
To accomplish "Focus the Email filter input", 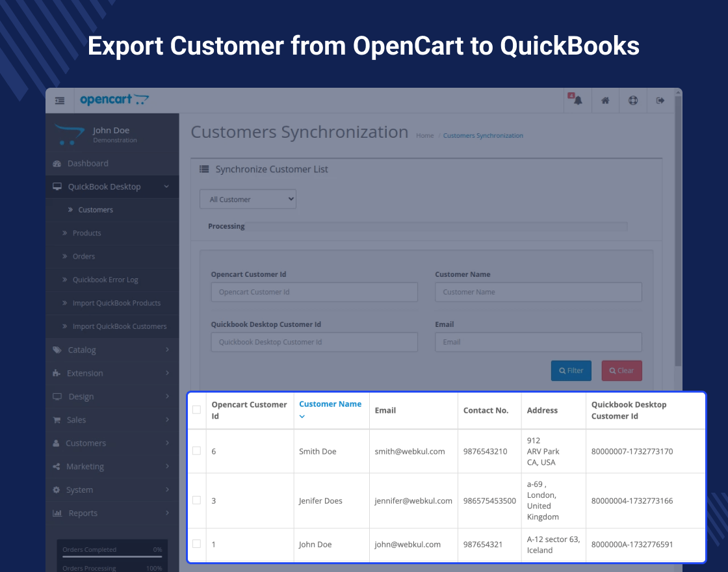I will tap(539, 342).
